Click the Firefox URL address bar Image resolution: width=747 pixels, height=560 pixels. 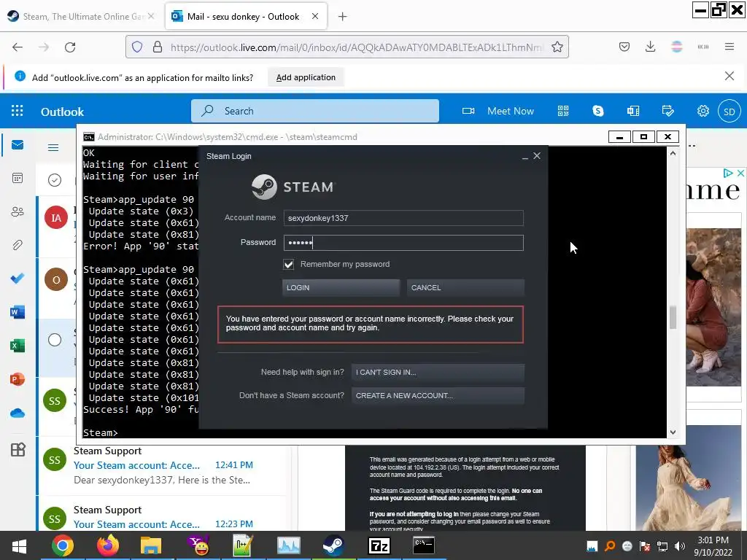click(355, 47)
